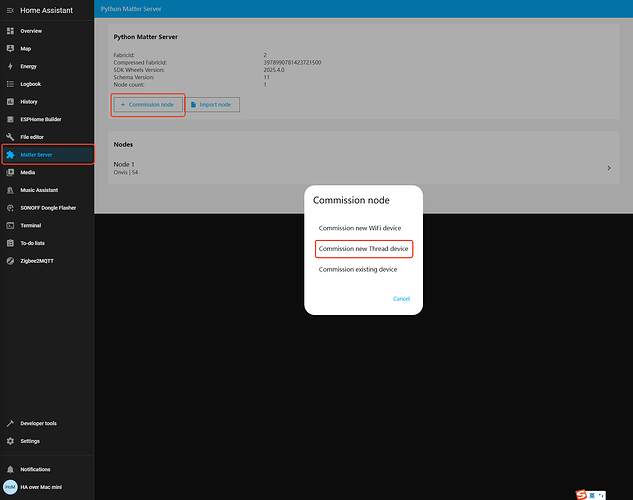Expand Node 1 with the chevron arrow
The width and height of the screenshot is (633, 500).
click(609, 168)
